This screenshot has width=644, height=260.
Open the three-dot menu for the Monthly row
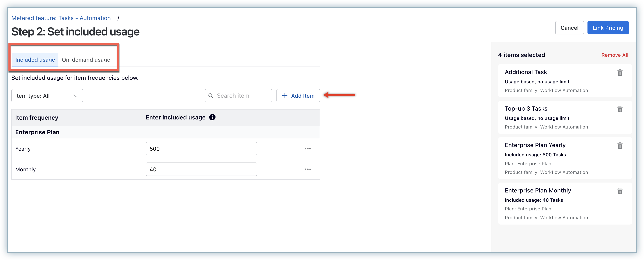(x=307, y=169)
